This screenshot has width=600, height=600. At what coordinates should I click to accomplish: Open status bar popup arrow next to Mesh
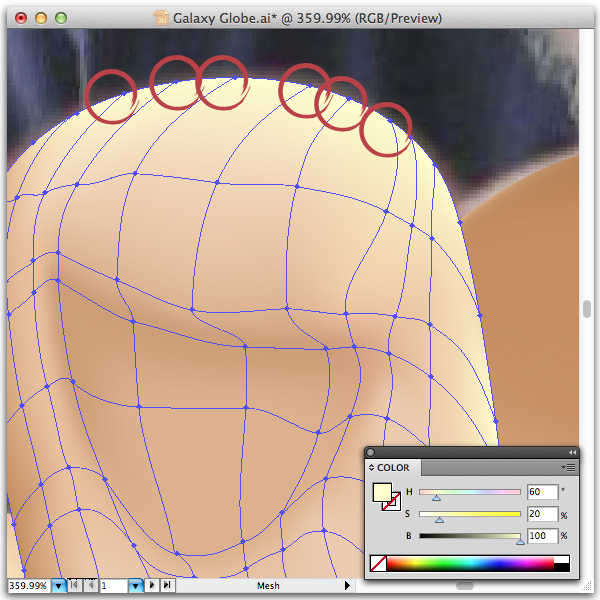click(x=347, y=585)
